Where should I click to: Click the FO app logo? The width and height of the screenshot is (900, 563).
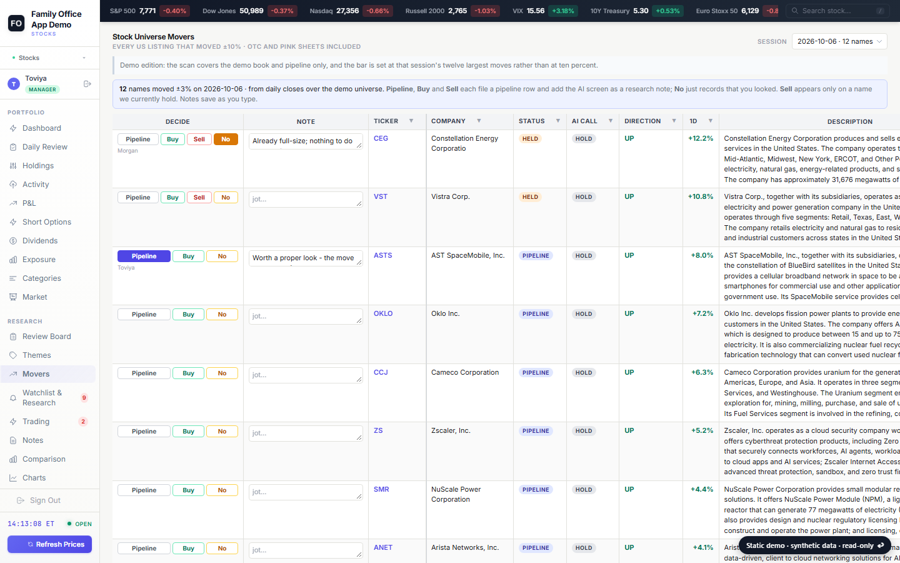16,24
